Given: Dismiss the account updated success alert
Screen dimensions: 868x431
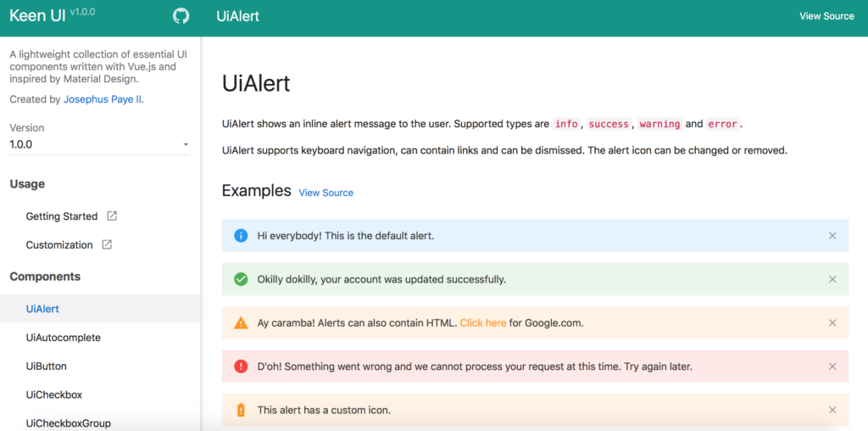Looking at the screenshot, I should pyautogui.click(x=832, y=279).
